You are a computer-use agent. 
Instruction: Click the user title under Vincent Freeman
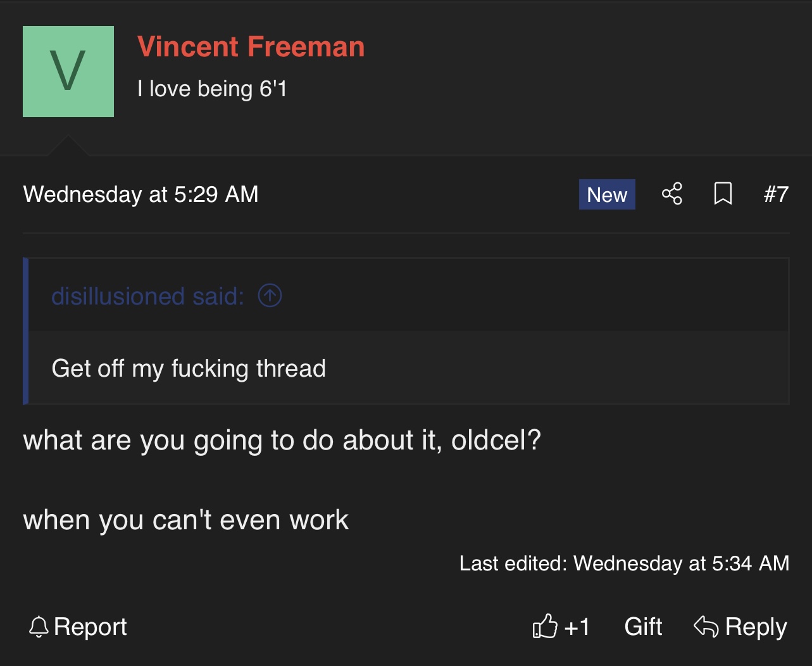(212, 89)
